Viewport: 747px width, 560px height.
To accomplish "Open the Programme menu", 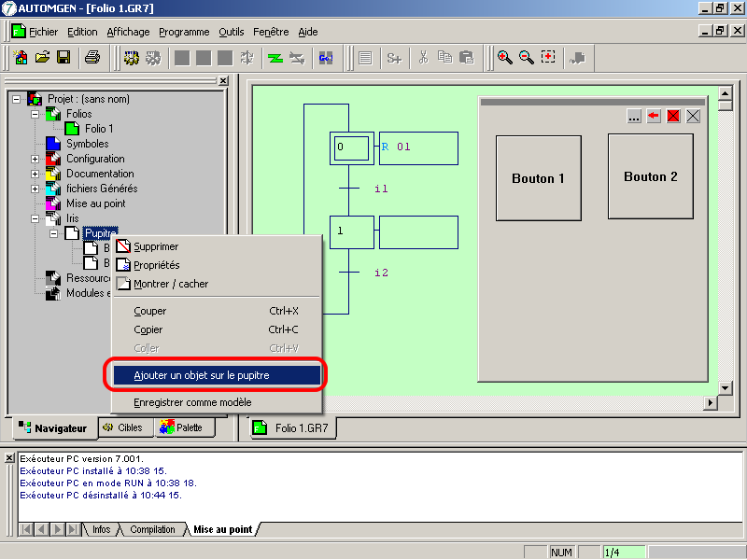I will pyautogui.click(x=183, y=32).
